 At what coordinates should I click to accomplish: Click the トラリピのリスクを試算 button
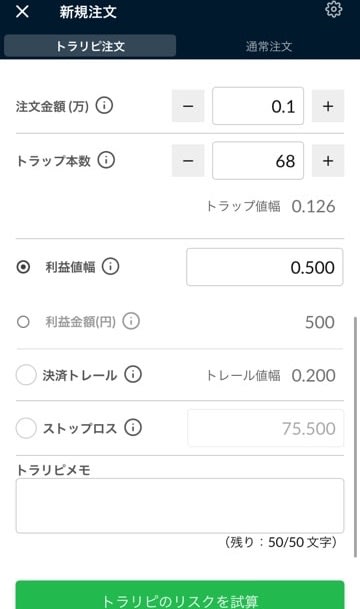(x=180, y=595)
